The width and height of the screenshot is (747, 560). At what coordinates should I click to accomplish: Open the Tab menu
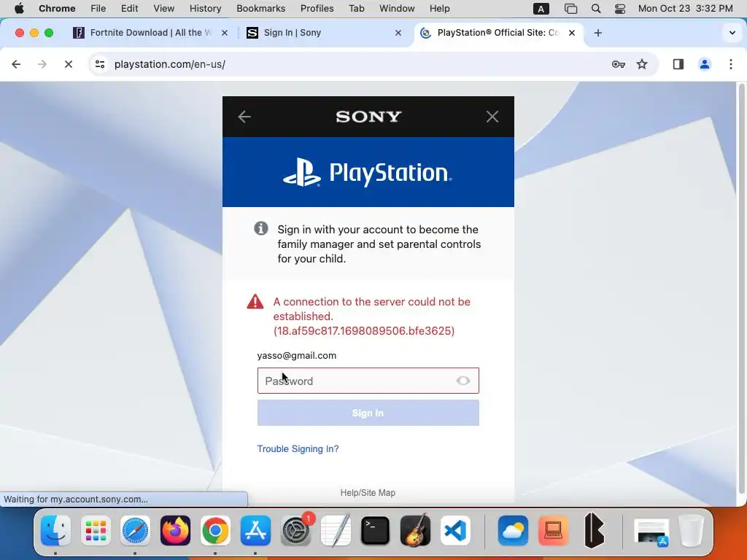[356, 9]
